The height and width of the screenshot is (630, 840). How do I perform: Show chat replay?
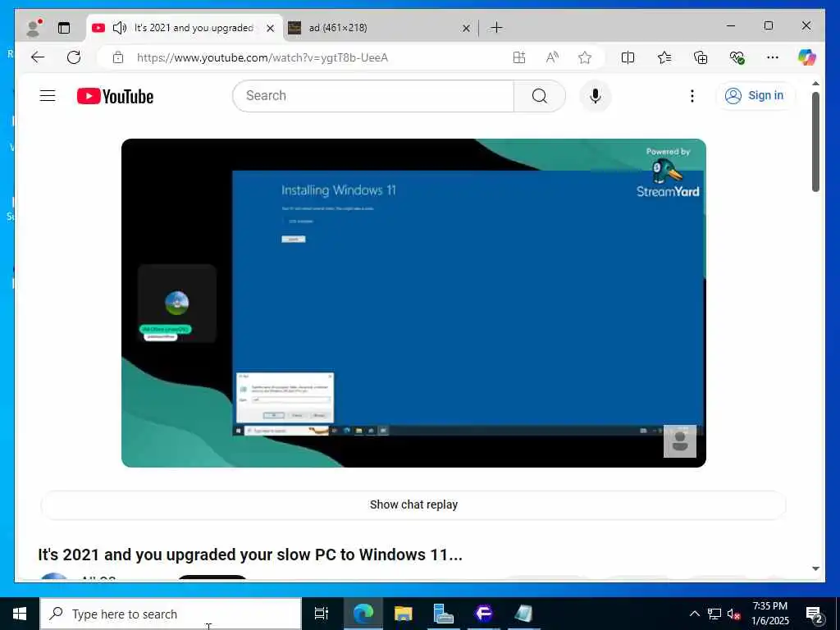(x=413, y=504)
